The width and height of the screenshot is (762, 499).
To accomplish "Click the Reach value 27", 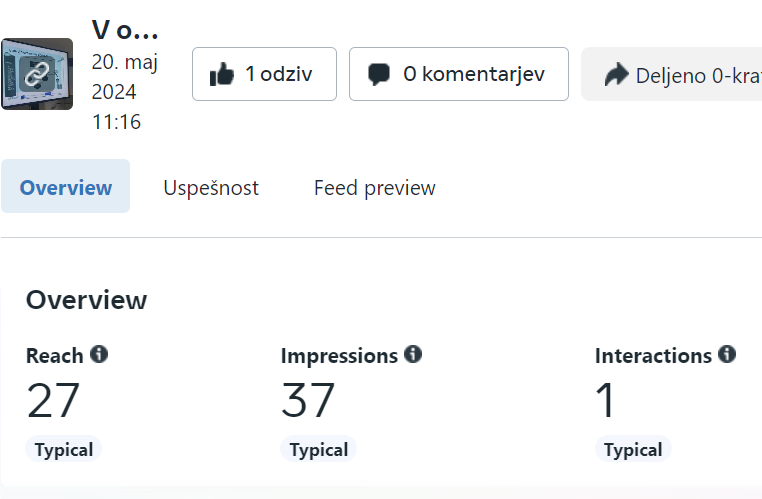I will (53, 400).
